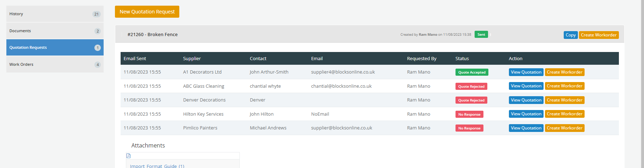Open the PDF attachment icon

pyautogui.click(x=128, y=156)
